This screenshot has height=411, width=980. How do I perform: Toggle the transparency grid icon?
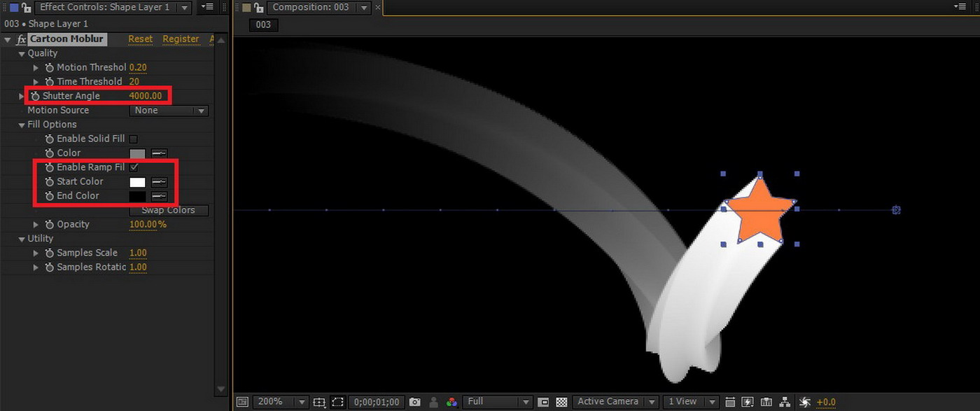(561, 402)
